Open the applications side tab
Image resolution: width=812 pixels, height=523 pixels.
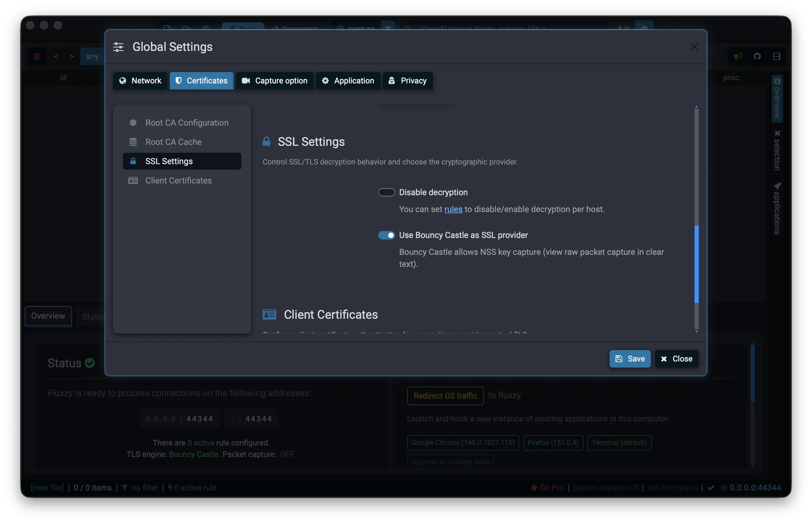[x=777, y=208]
